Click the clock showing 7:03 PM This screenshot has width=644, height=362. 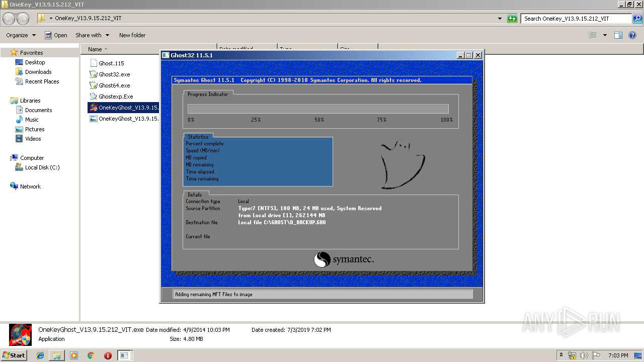click(x=618, y=355)
